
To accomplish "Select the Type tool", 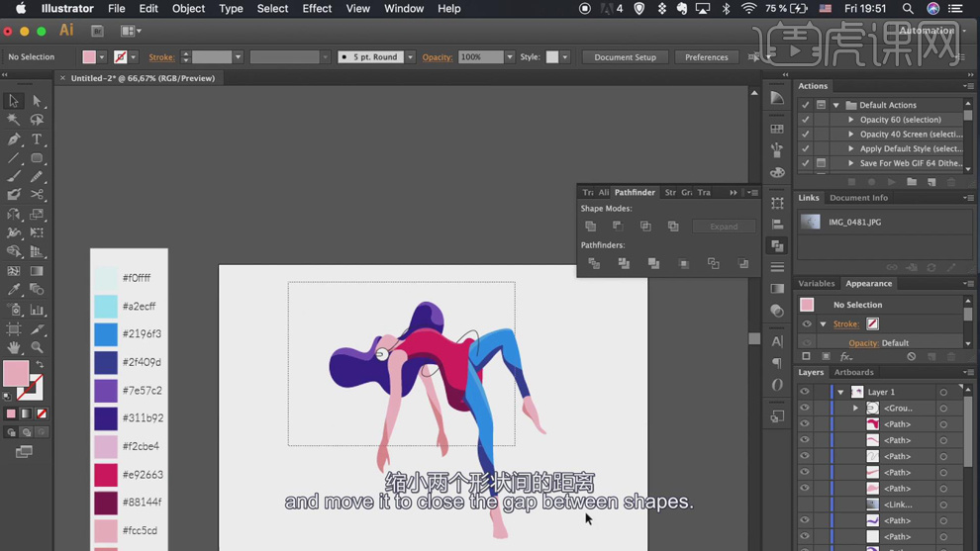I will (37, 139).
